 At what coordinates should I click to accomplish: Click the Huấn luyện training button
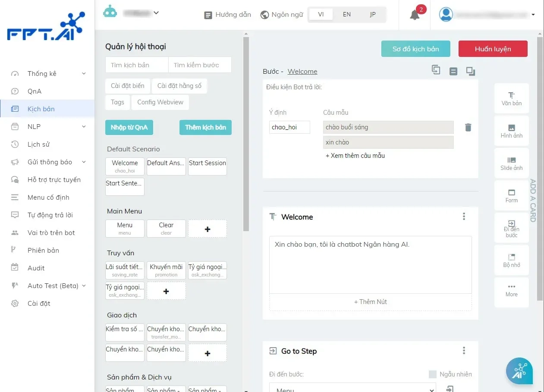tap(493, 49)
